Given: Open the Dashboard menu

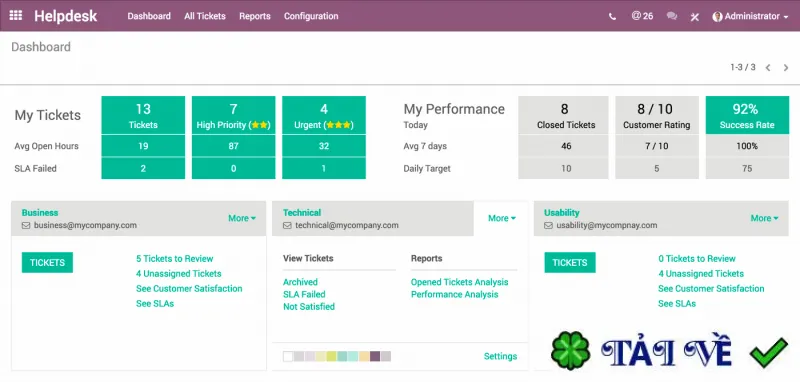Looking at the screenshot, I should tap(149, 16).
